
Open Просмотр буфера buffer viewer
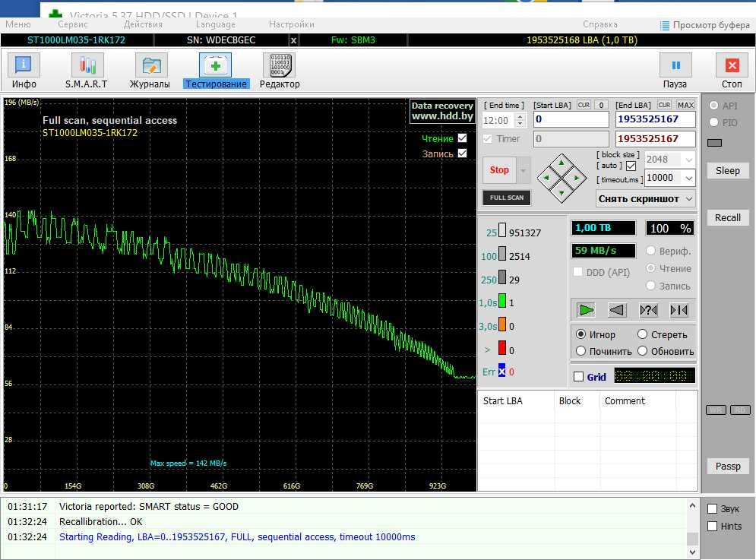coord(704,24)
